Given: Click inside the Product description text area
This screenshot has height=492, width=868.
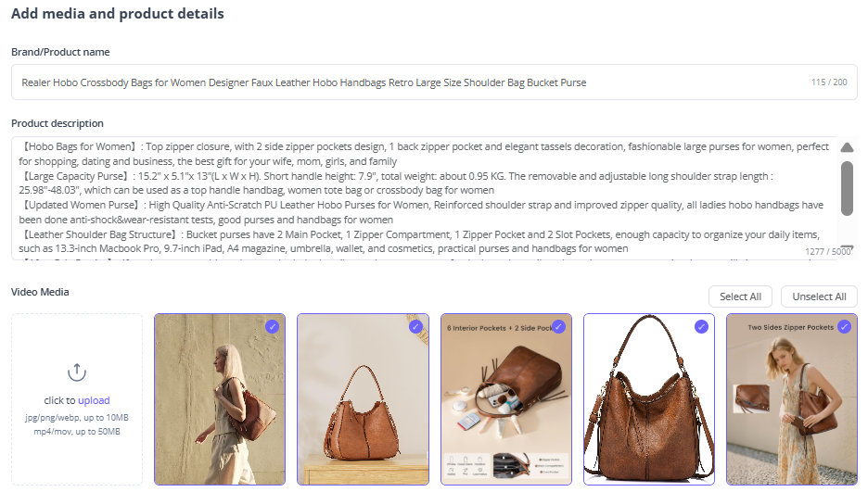Looking at the screenshot, I should [x=424, y=198].
